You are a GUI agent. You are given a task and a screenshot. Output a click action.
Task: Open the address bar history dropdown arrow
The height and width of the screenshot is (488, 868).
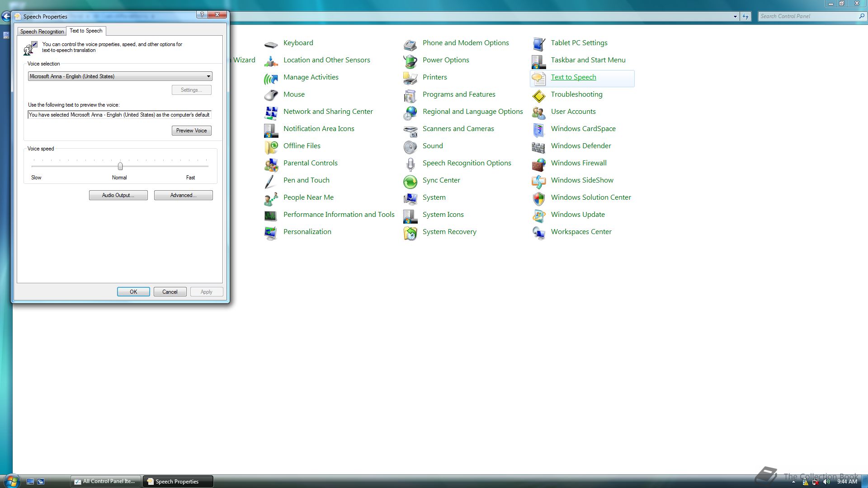735,17
